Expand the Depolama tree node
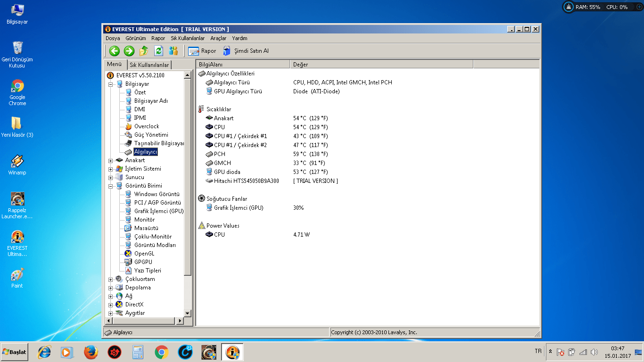This screenshot has height=362, width=644. pyautogui.click(x=111, y=288)
